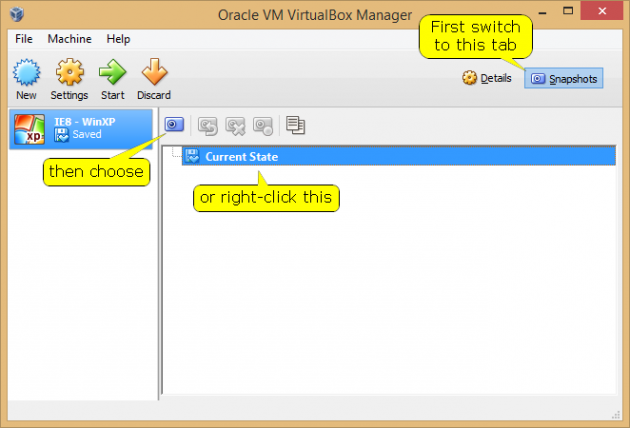
Task: Click the Current State item icon
Action: tap(191, 156)
